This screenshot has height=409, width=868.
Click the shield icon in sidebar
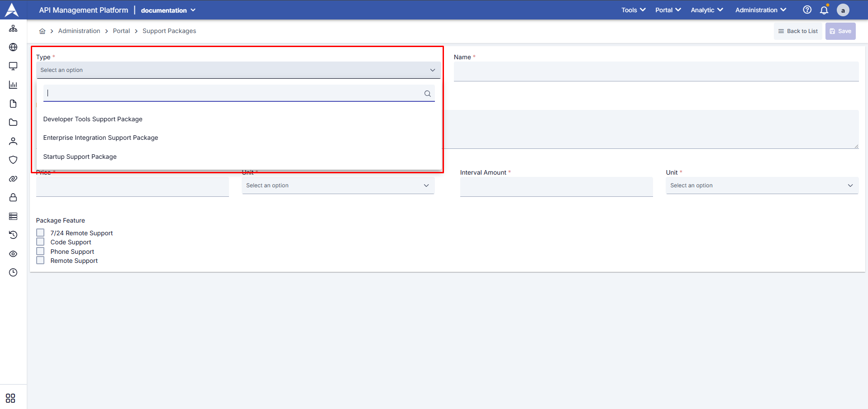[13, 160]
